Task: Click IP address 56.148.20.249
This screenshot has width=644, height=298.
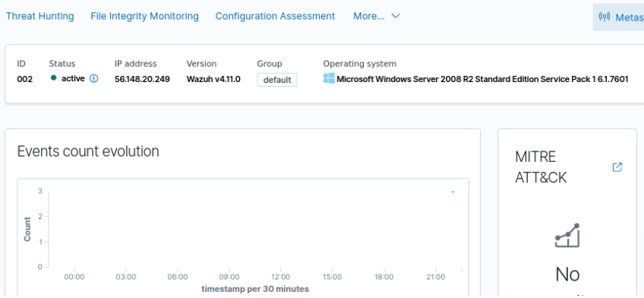Action: click(142, 79)
